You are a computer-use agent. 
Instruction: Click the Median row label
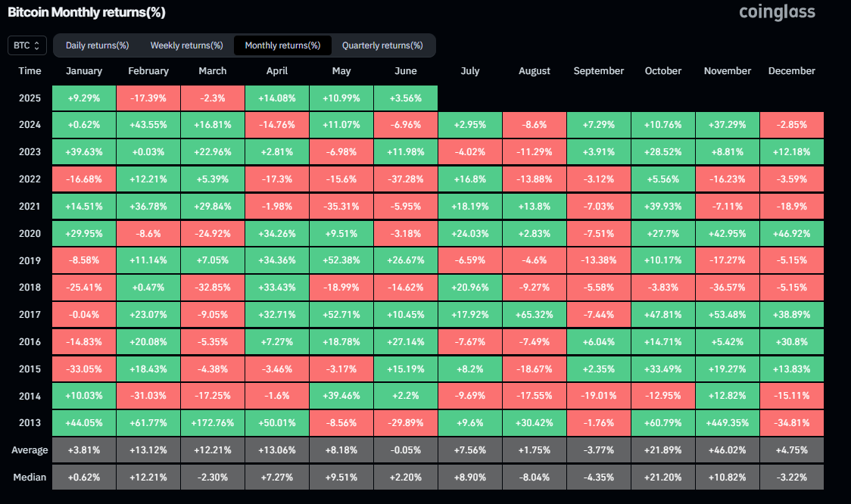coord(30,478)
